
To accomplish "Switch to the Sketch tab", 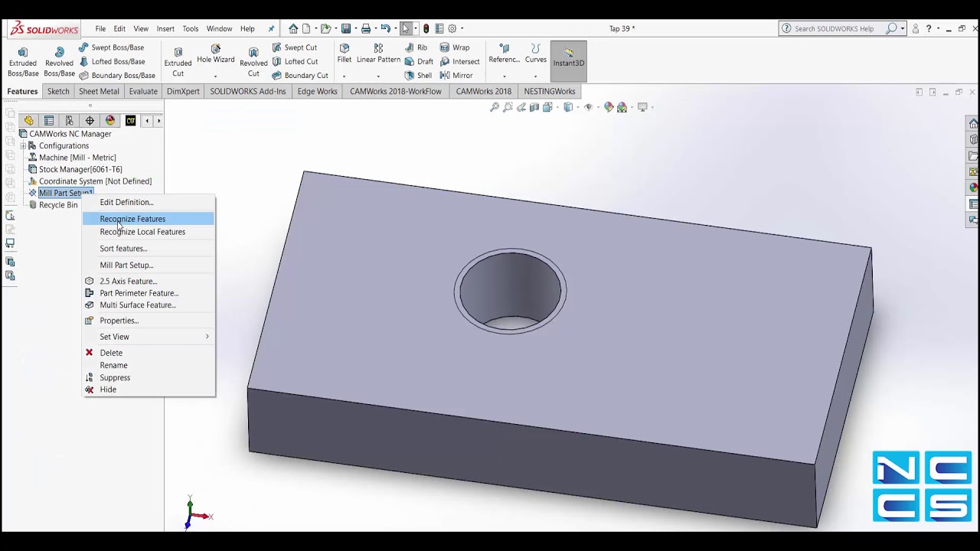I will (58, 91).
